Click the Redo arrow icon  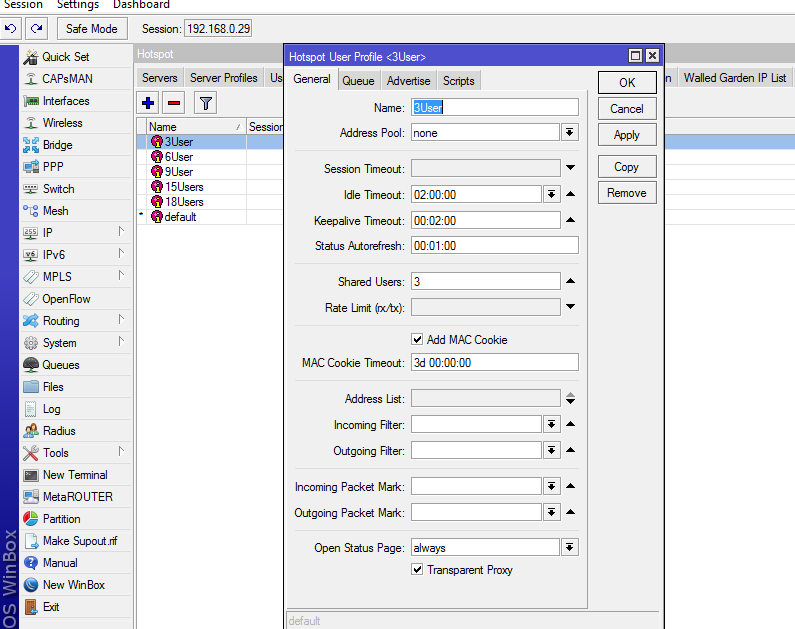point(36,28)
